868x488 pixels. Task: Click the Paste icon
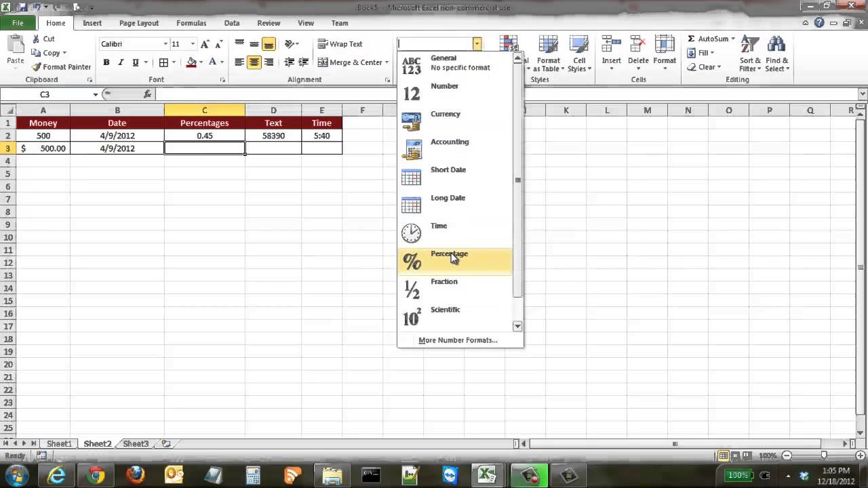(15, 45)
